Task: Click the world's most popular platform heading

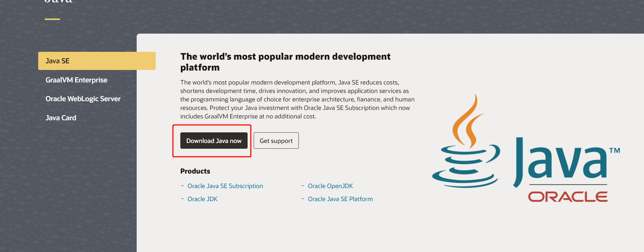Action: [x=285, y=62]
